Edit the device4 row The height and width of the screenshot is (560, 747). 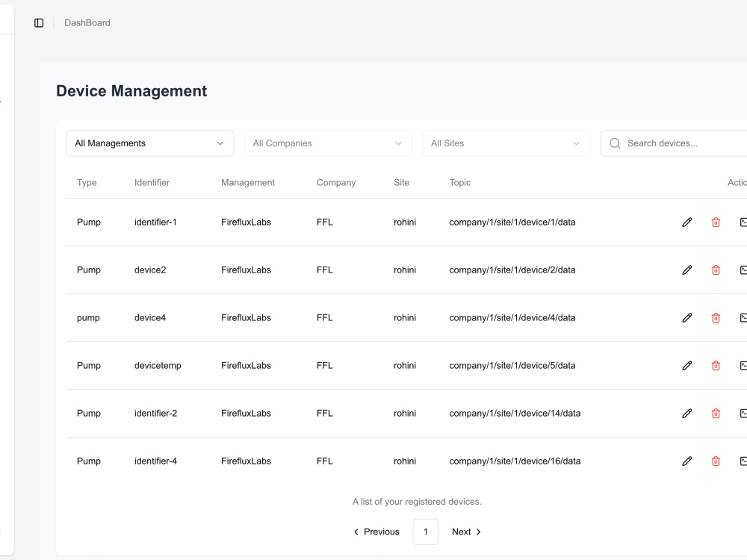pyautogui.click(x=686, y=317)
